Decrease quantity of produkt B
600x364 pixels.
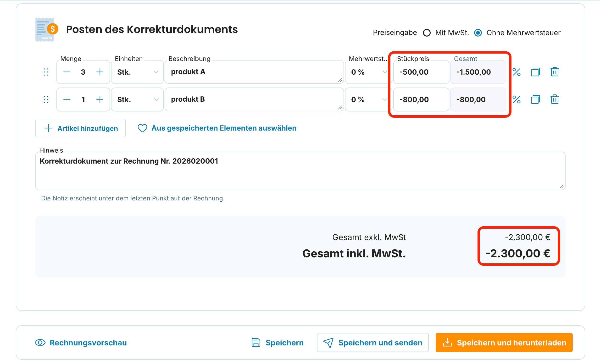coord(67,99)
